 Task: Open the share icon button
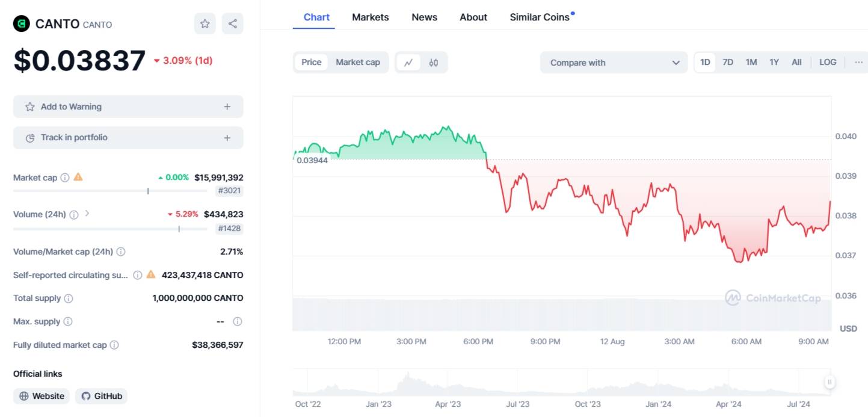coord(233,23)
